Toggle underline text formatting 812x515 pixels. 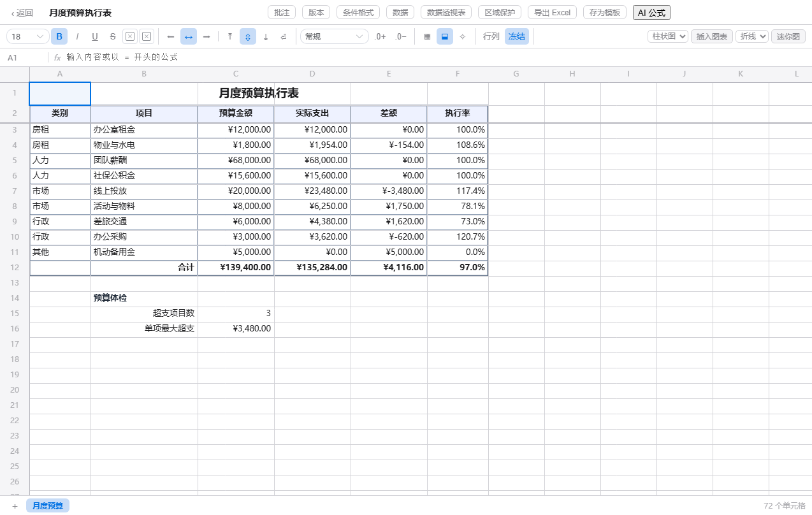pyautogui.click(x=95, y=36)
